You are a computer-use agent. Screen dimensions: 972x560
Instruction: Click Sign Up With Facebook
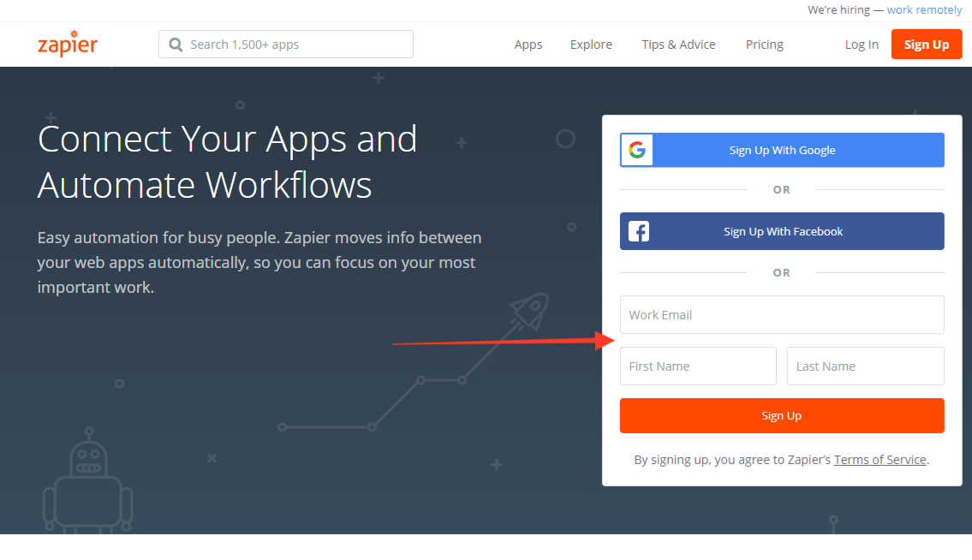tap(781, 230)
